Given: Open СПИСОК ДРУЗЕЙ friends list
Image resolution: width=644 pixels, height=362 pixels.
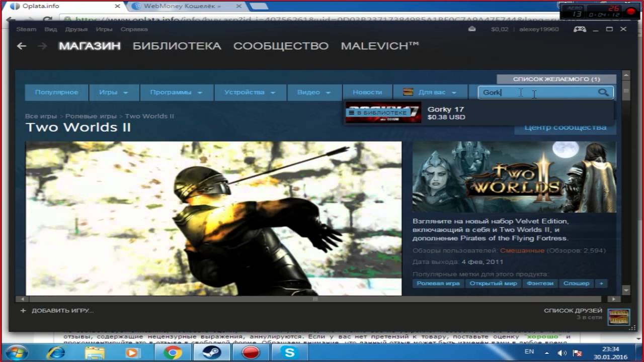Looking at the screenshot, I should (x=573, y=311).
